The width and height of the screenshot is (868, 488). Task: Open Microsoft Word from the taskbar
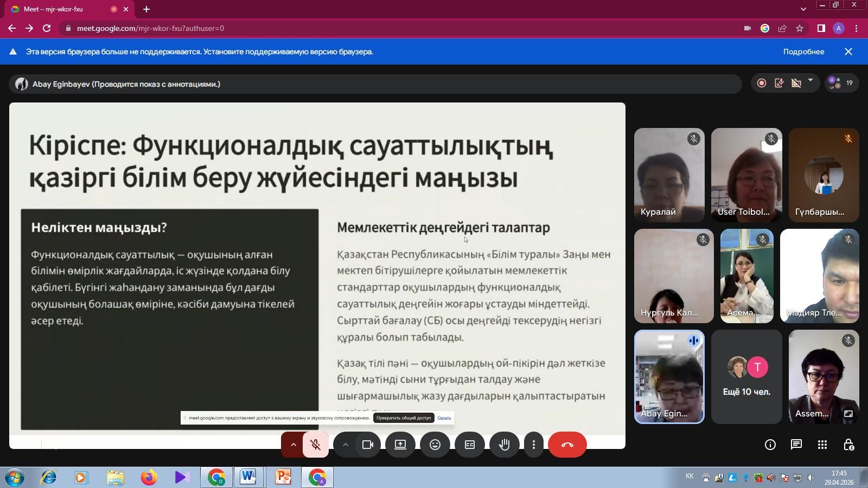pyautogui.click(x=248, y=477)
